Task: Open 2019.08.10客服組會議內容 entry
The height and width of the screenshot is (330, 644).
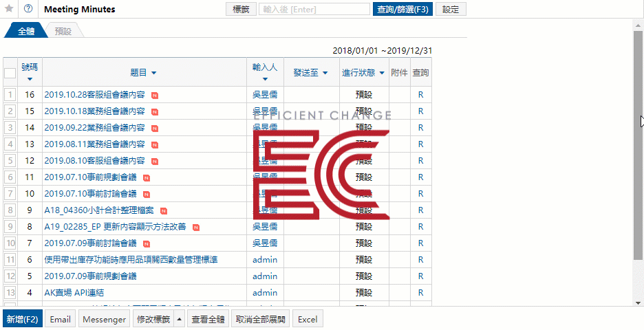Action: coord(94,160)
